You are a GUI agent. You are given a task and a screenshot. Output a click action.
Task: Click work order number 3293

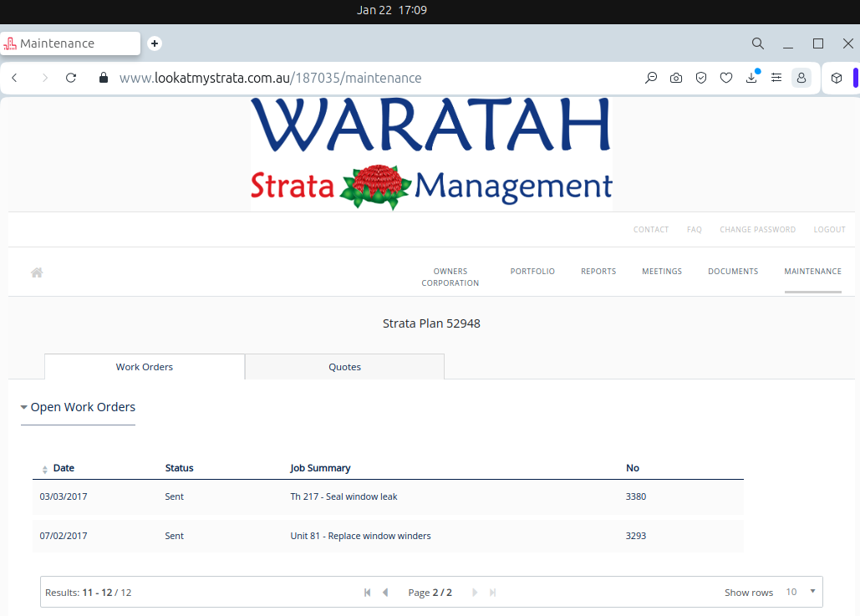[x=636, y=536]
